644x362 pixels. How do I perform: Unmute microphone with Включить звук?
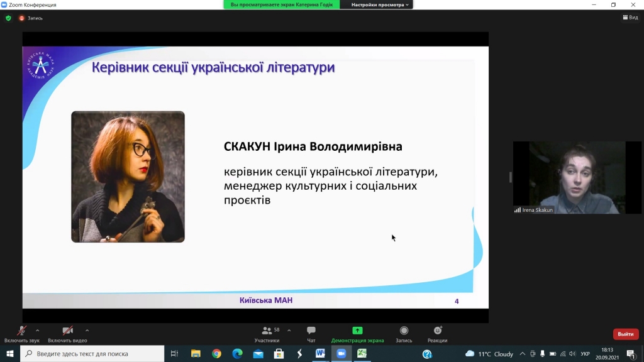click(x=21, y=334)
